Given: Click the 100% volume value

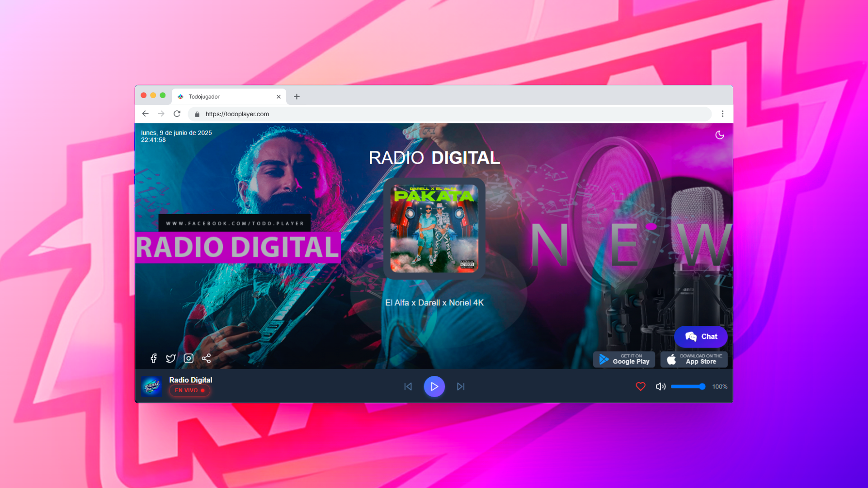Looking at the screenshot, I should point(720,387).
